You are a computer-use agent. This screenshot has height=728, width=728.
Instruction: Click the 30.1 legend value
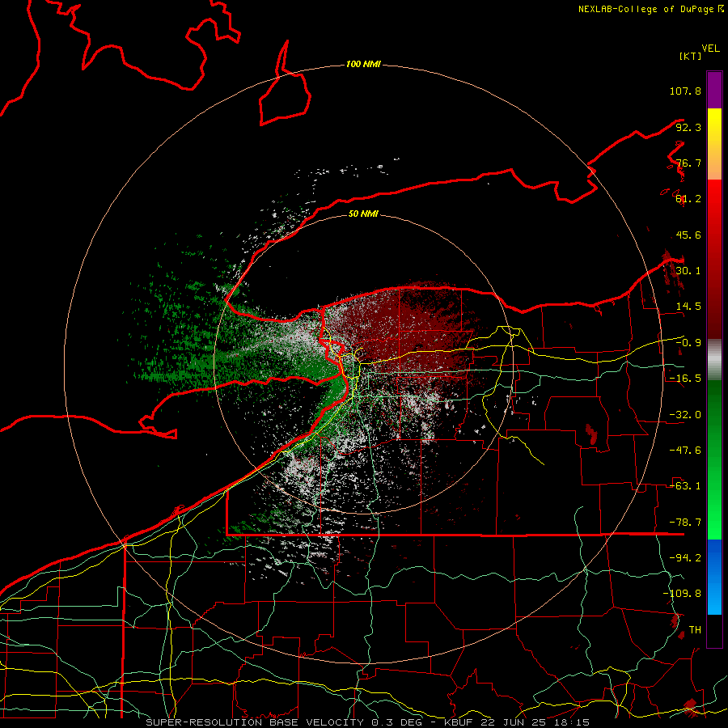(688, 271)
